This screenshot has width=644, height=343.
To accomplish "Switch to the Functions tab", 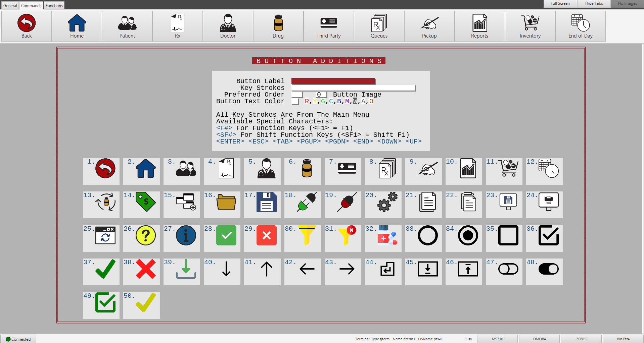I will 54,5.
